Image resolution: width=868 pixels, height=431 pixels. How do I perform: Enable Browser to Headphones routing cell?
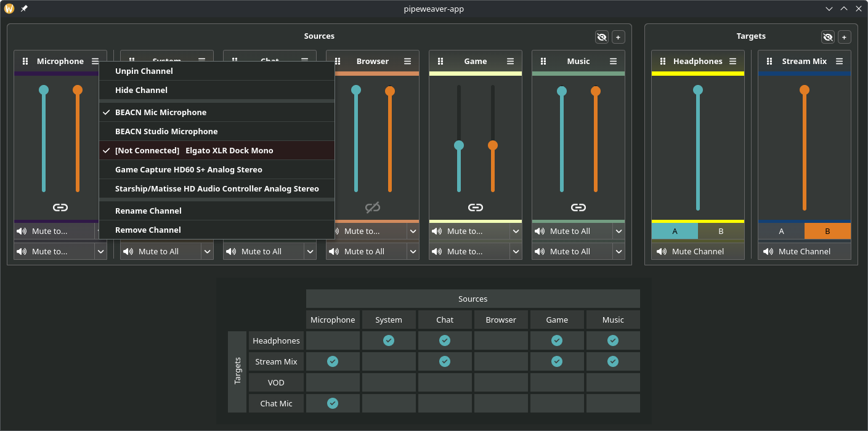pos(501,340)
